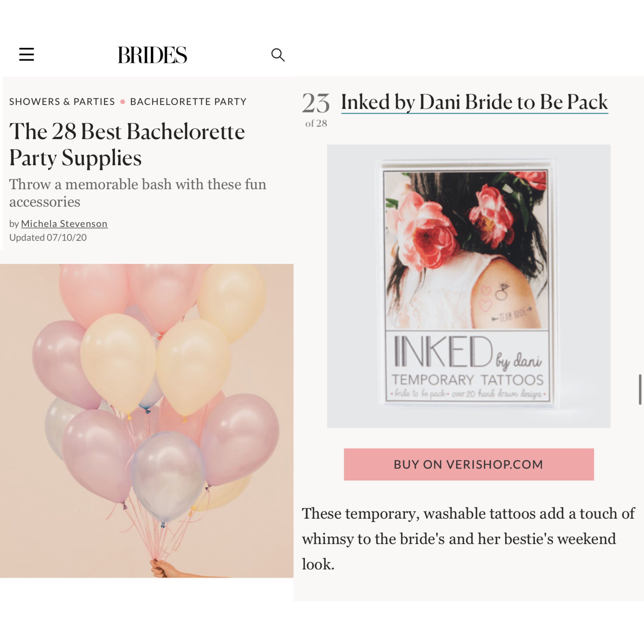Click Buy on Verishop.com button

click(x=469, y=464)
